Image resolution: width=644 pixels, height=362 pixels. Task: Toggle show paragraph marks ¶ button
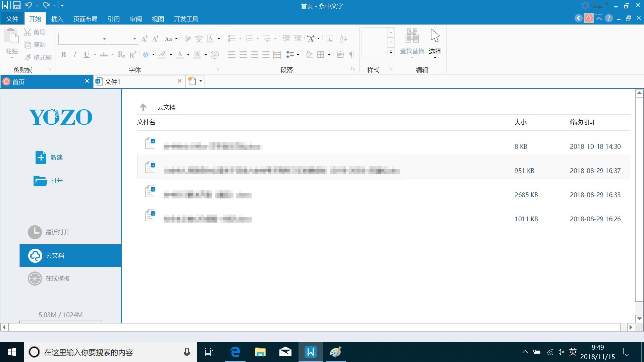coord(352,55)
